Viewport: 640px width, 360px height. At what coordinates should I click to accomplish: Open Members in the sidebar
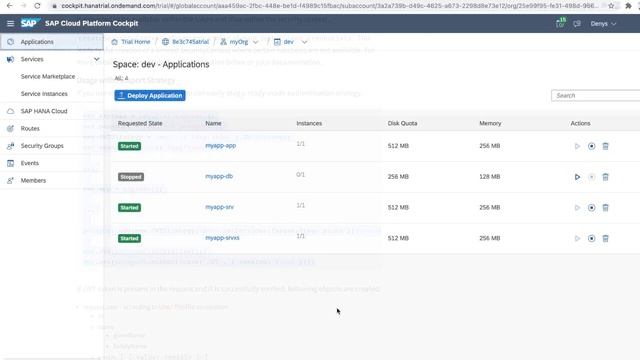[x=33, y=180]
